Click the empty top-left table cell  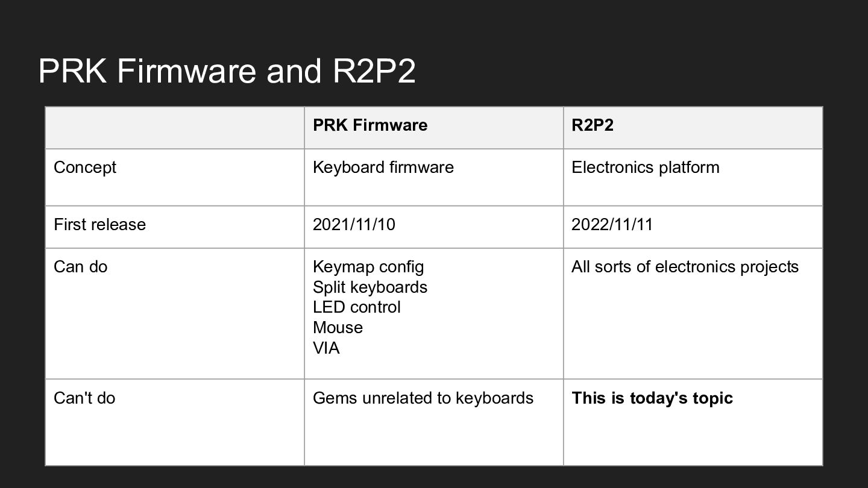point(174,128)
